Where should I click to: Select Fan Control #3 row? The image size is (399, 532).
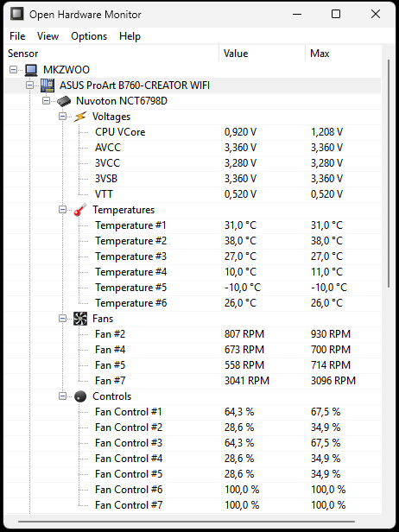tap(193, 443)
